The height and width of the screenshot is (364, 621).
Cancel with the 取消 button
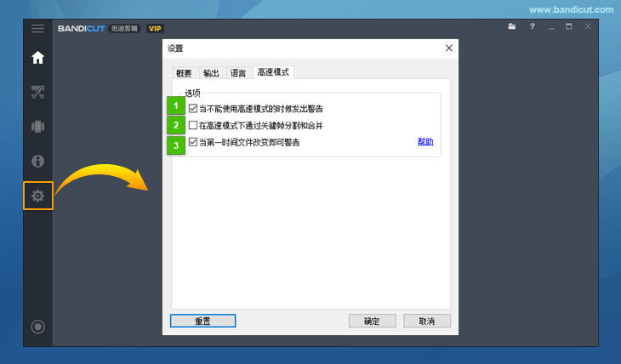click(427, 321)
